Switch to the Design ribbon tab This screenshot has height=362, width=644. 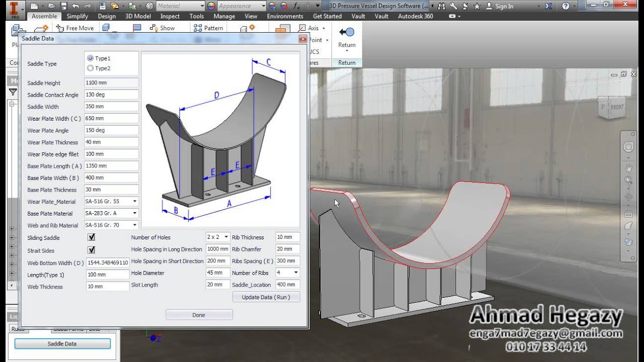pyautogui.click(x=107, y=16)
